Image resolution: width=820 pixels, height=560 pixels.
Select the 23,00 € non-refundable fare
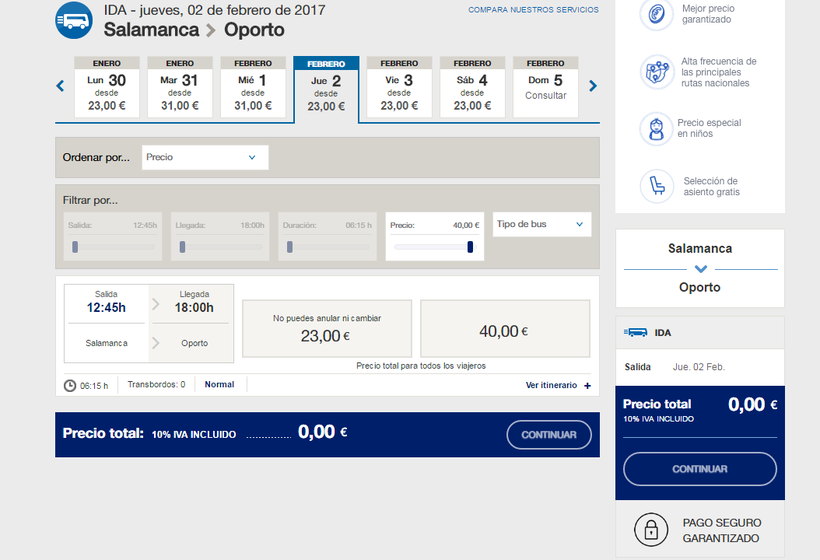pyautogui.click(x=326, y=328)
